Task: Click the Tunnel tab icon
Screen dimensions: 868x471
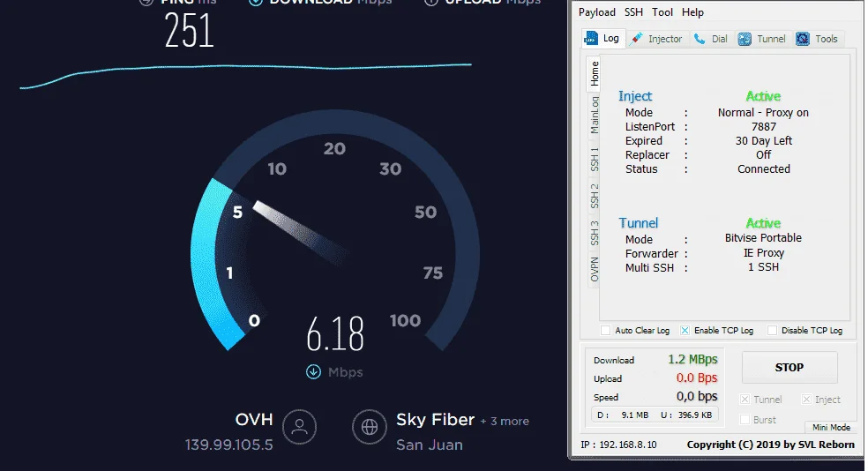Action: coord(745,39)
